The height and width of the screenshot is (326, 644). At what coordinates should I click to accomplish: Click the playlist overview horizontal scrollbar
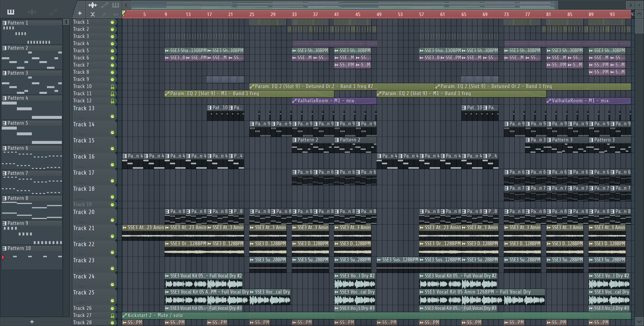(344, 5)
